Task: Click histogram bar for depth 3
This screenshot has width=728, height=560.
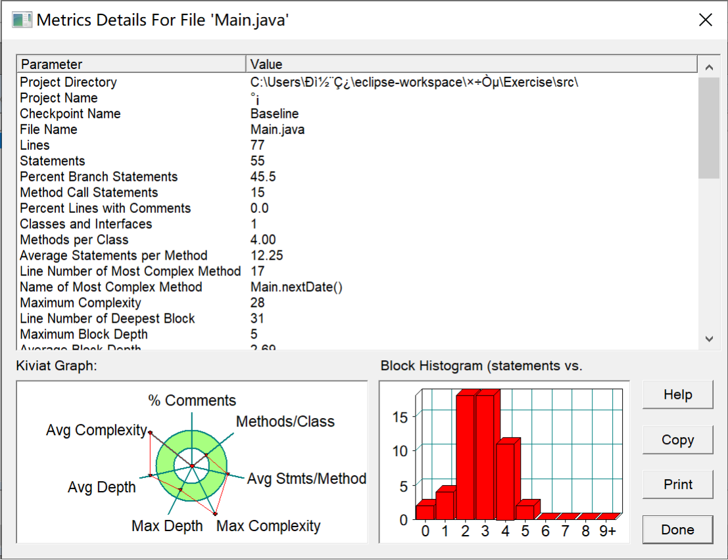Action: [x=485, y=457]
